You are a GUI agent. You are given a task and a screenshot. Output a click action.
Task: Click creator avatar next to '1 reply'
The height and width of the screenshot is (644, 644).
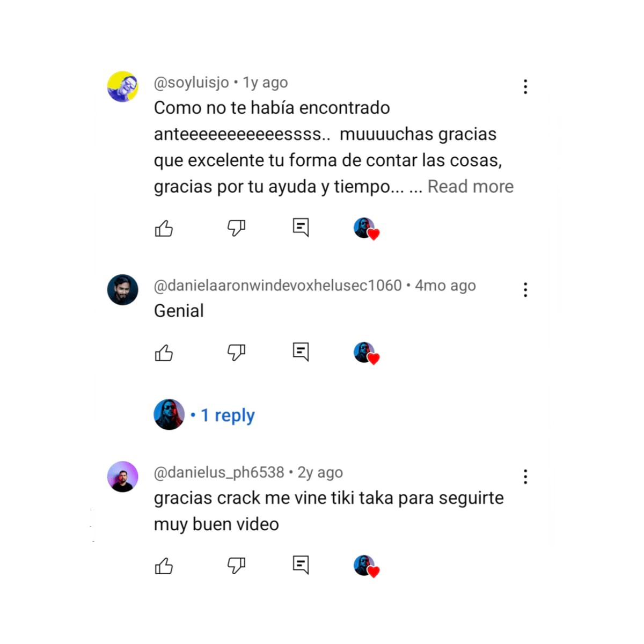click(x=169, y=414)
